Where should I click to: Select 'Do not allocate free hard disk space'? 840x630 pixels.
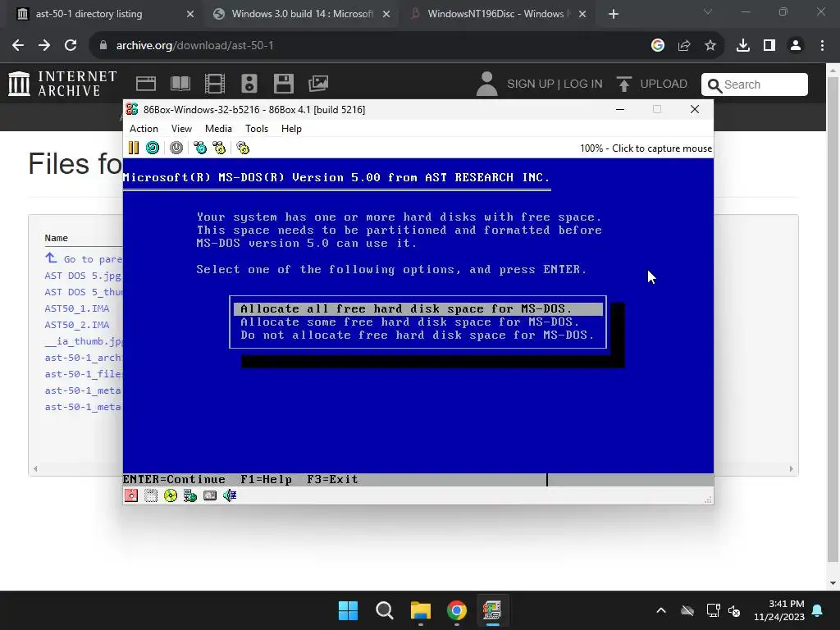coord(418,336)
